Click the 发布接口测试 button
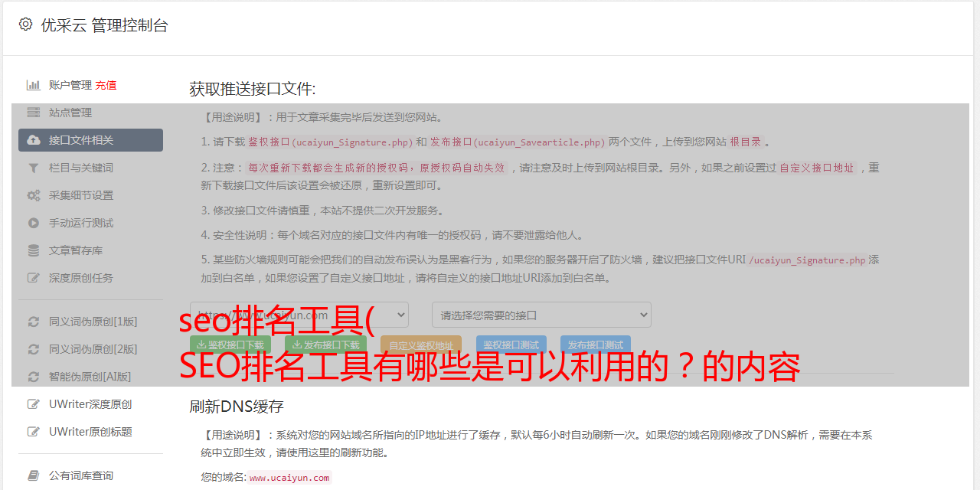 596,345
